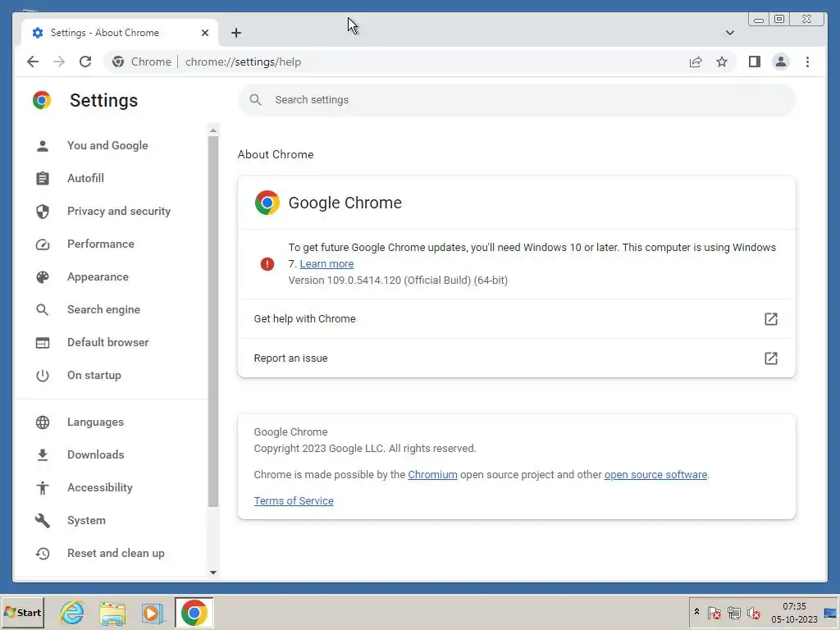
Task: Click the On startup power icon
Action: (x=43, y=376)
